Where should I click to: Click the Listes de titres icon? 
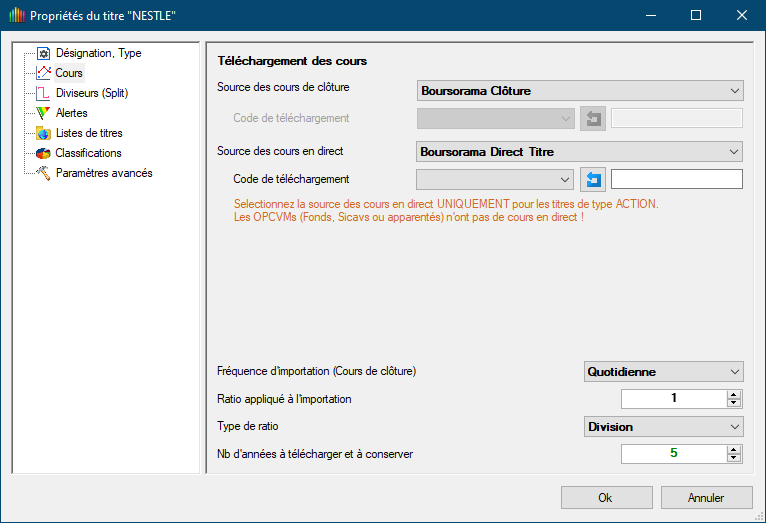[43, 133]
